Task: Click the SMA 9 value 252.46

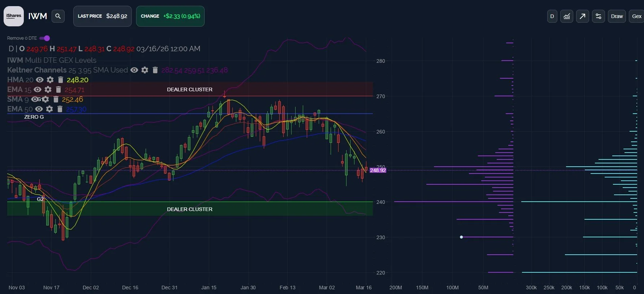Action: pos(73,99)
